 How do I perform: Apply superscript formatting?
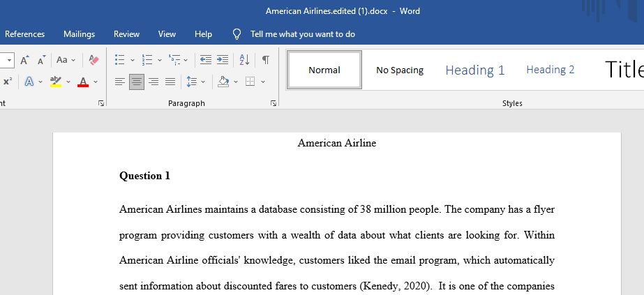click(8, 82)
